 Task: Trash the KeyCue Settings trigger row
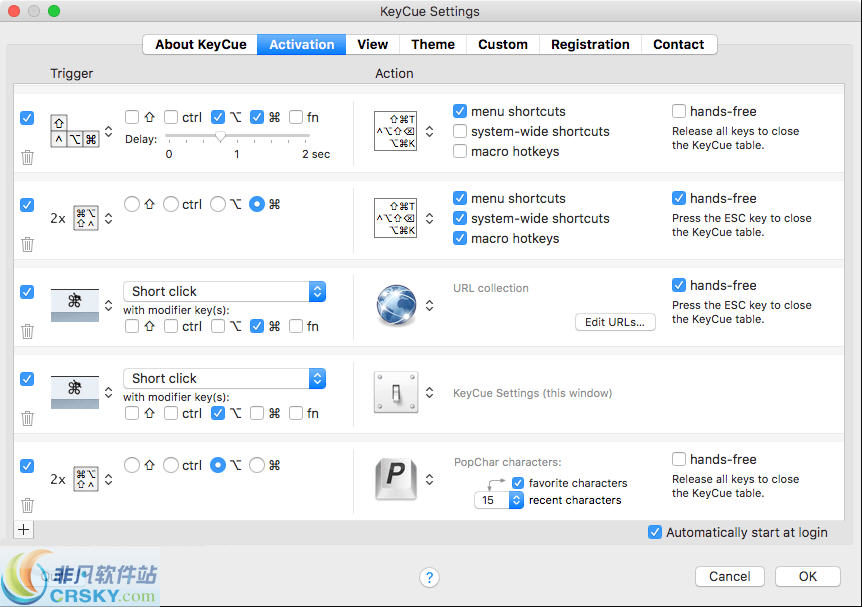pyautogui.click(x=27, y=418)
